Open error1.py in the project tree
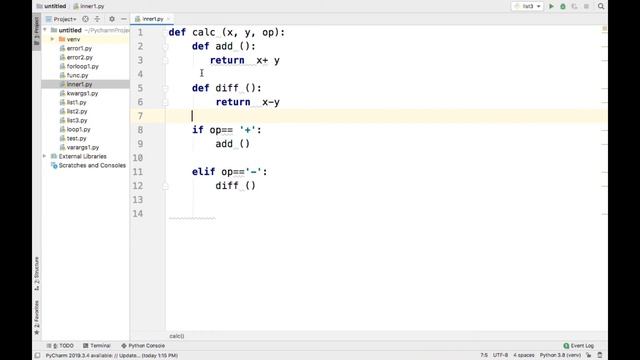 click(79, 48)
